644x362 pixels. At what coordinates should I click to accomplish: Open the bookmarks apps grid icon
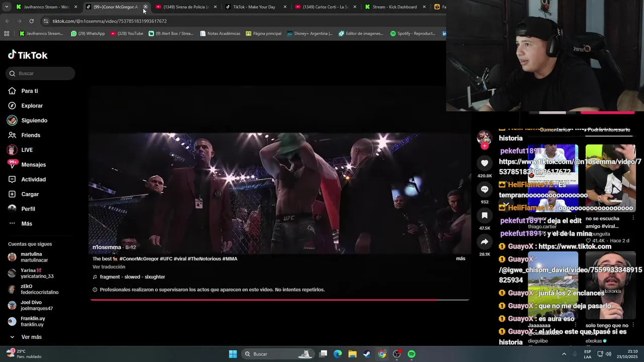point(7,34)
